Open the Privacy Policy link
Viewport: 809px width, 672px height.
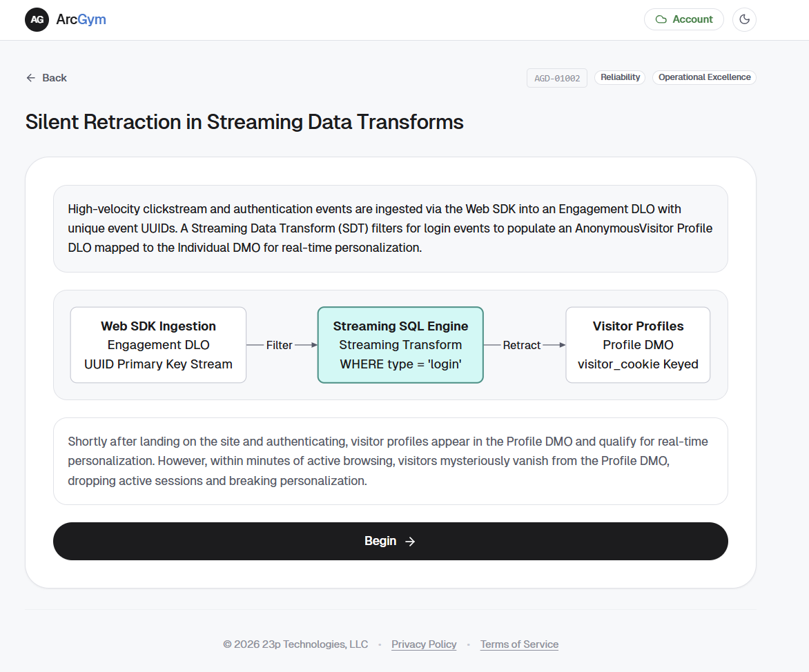424,644
